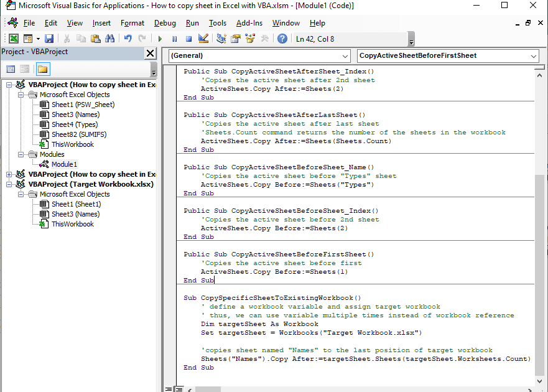Open the Add-Ins menu

tap(249, 23)
